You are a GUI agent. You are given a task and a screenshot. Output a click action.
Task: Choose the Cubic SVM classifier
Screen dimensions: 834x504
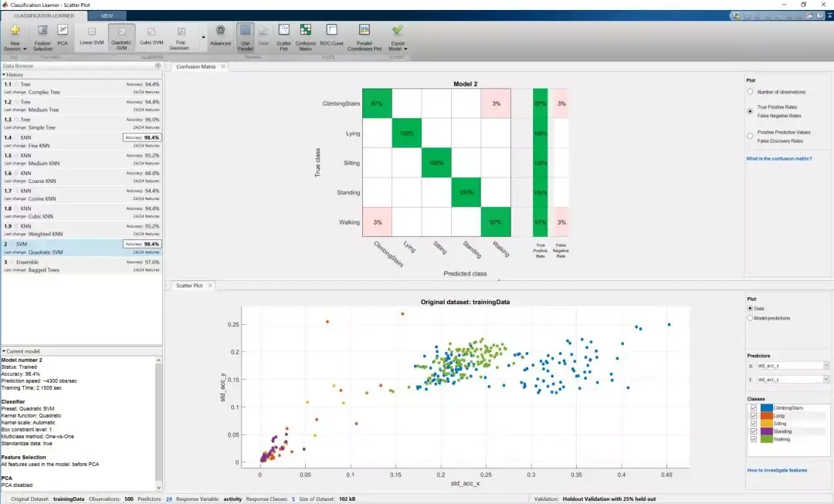pyautogui.click(x=151, y=37)
